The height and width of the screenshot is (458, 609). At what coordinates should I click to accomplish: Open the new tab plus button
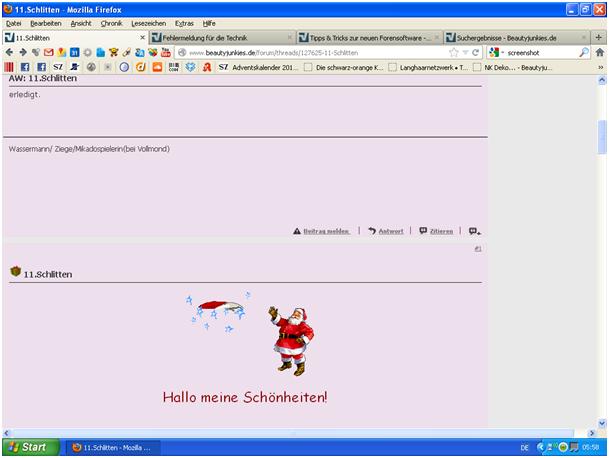click(597, 37)
